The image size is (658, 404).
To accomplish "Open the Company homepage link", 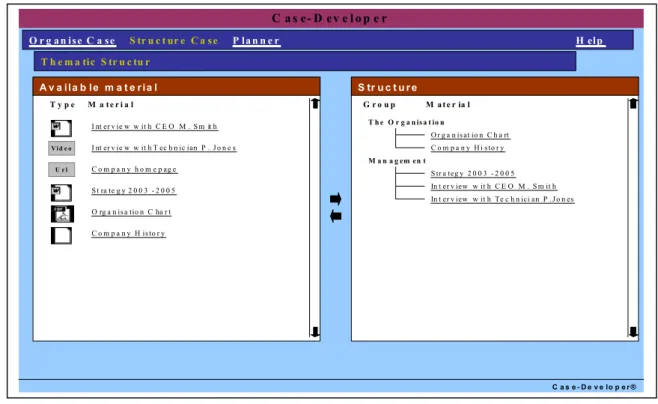I will click(x=134, y=169).
